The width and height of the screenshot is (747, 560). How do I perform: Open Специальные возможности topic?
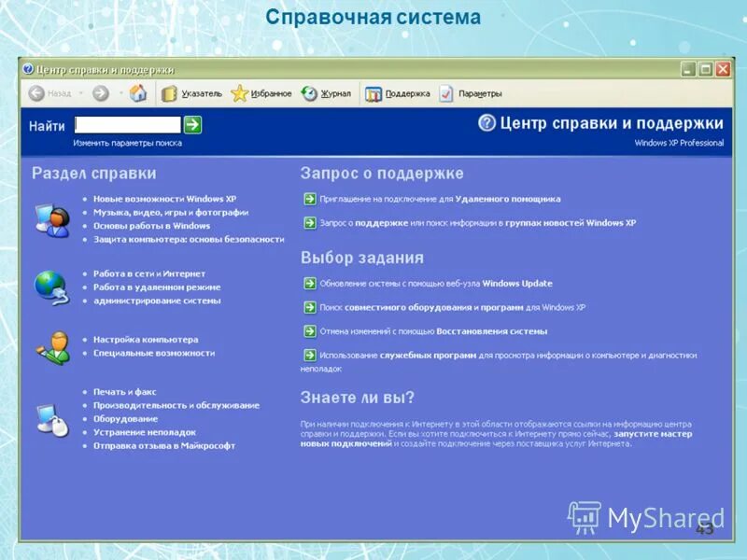click(154, 353)
